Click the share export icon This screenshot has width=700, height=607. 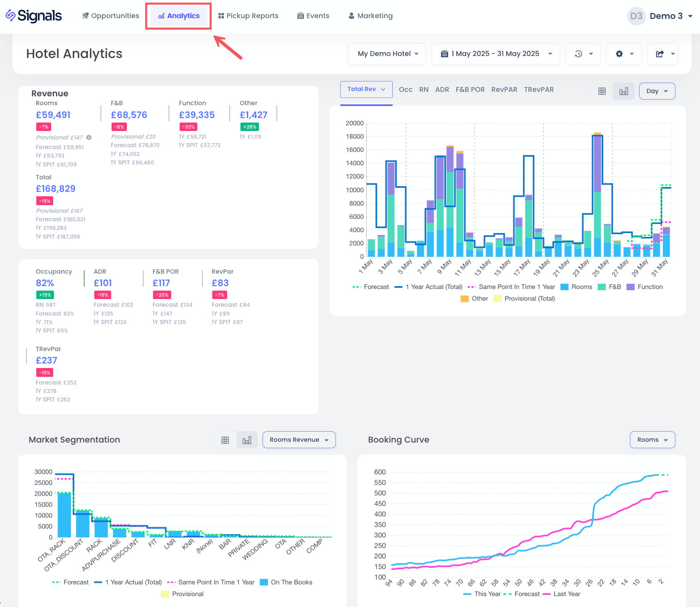coord(662,54)
